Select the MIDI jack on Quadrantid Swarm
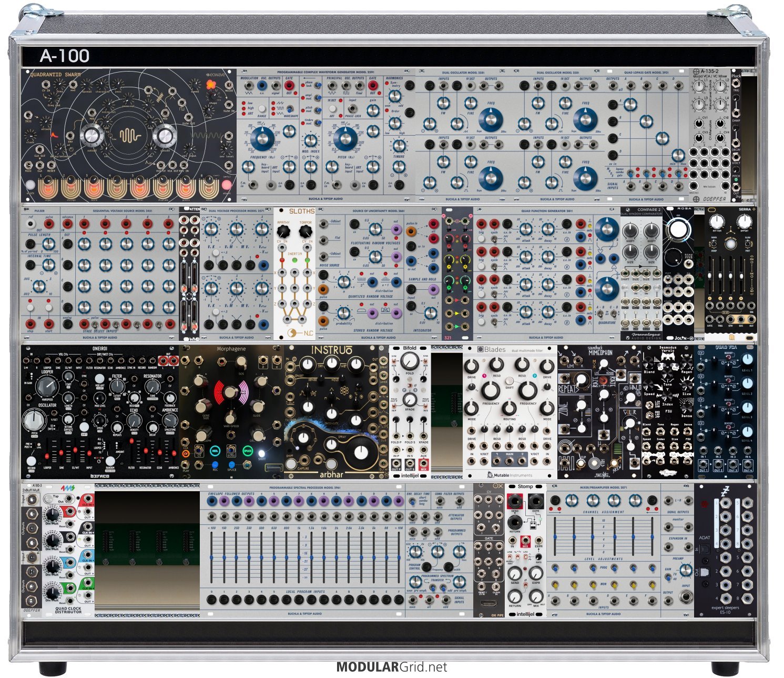 28,165
